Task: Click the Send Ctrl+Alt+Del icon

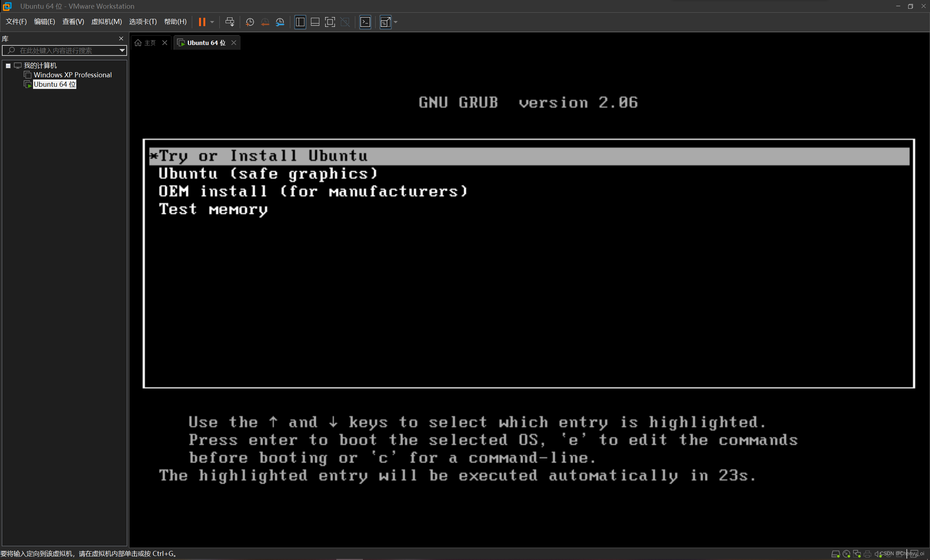Action: (230, 22)
